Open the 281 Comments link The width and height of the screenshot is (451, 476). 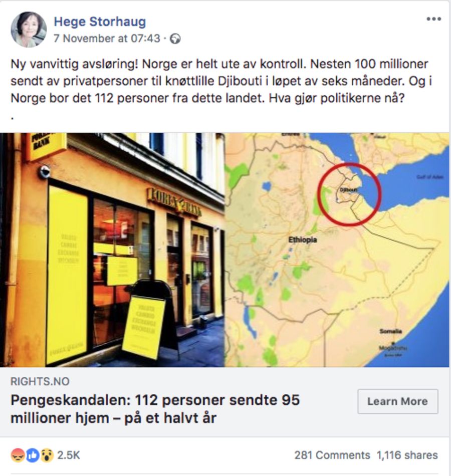(332, 455)
